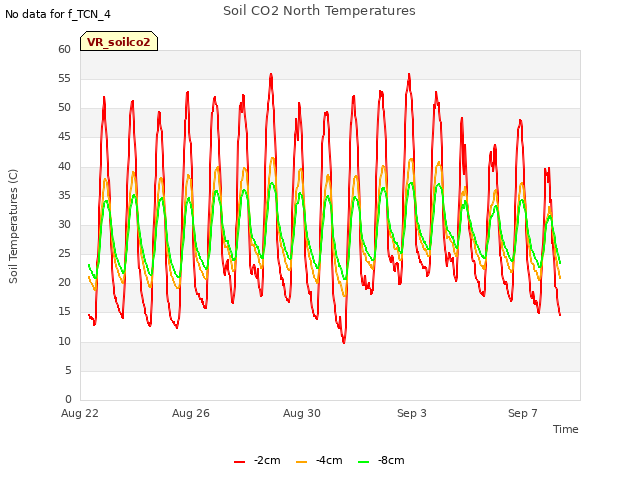Click the VR_soilco2 annotation label
The height and width of the screenshot is (480, 640).
pos(119,42)
